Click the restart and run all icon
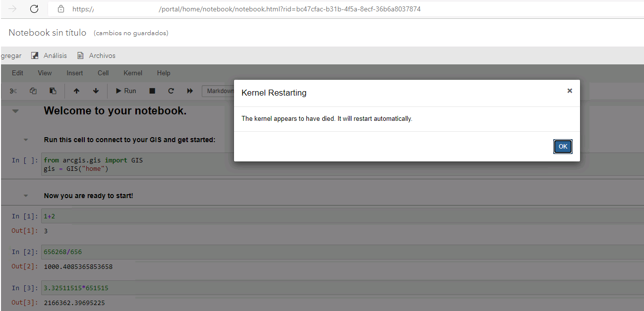Image resolution: width=644 pixels, height=311 pixels. click(x=189, y=91)
